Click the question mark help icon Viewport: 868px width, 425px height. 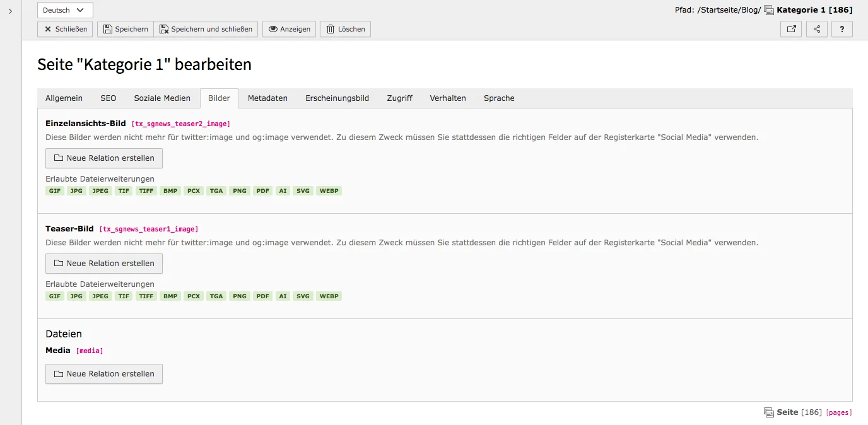(842, 28)
